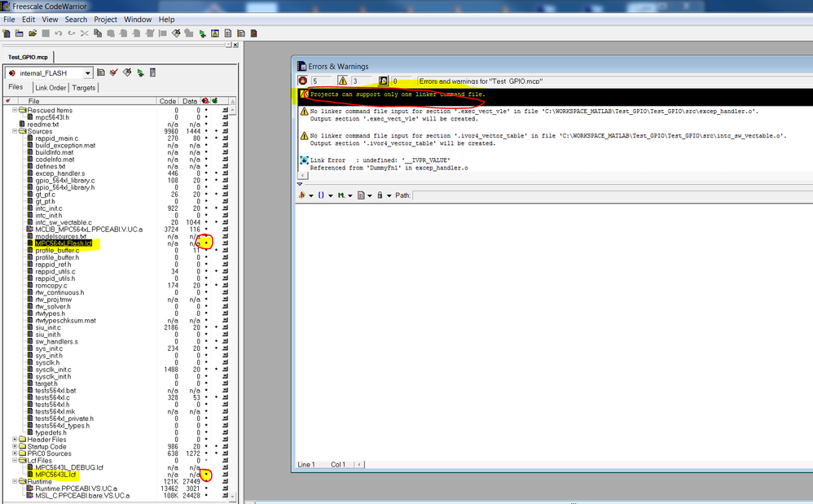813x504 pixels.
Task: Click the Open file folder icon
Action: (x=33, y=33)
